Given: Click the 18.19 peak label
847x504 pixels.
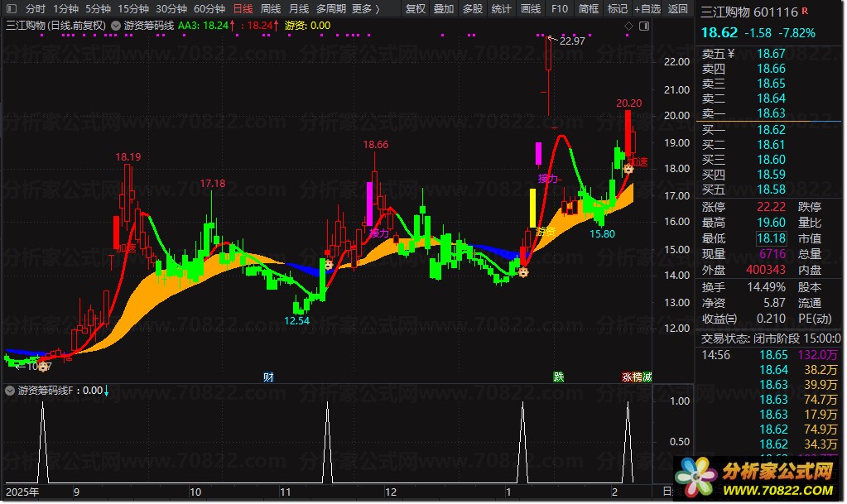Looking at the screenshot, I should click(x=128, y=157).
